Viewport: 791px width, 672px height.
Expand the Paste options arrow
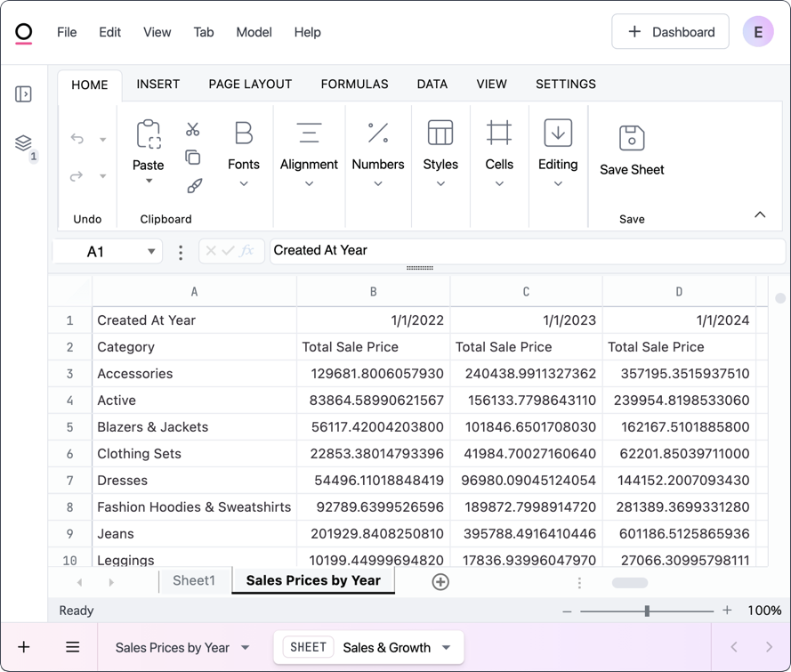(149, 181)
